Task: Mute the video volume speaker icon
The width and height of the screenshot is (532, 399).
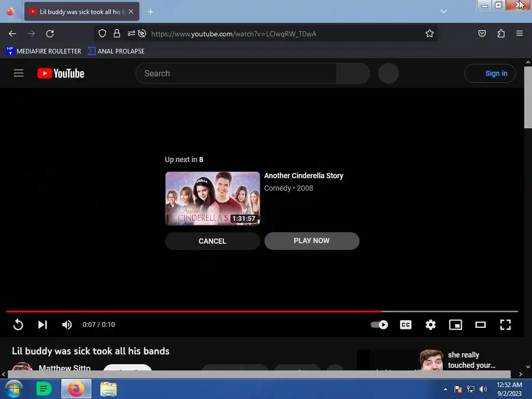Action: click(67, 325)
